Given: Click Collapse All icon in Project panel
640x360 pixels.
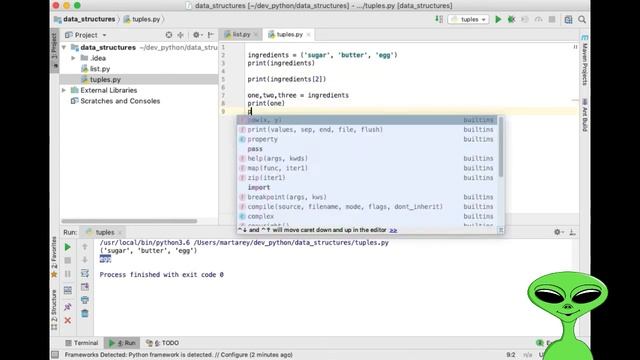Looking at the screenshot, I should (180, 35).
